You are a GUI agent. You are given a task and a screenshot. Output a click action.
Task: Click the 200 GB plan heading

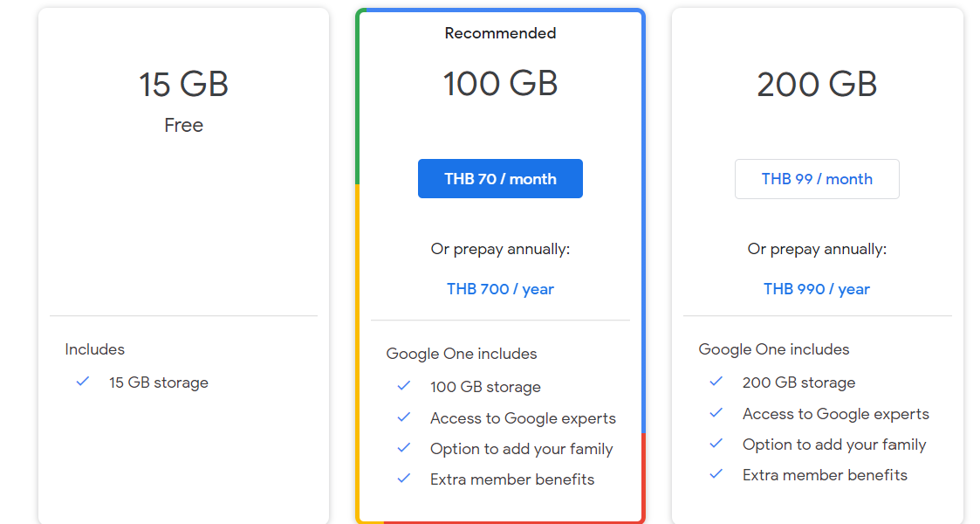click(817, 84)
